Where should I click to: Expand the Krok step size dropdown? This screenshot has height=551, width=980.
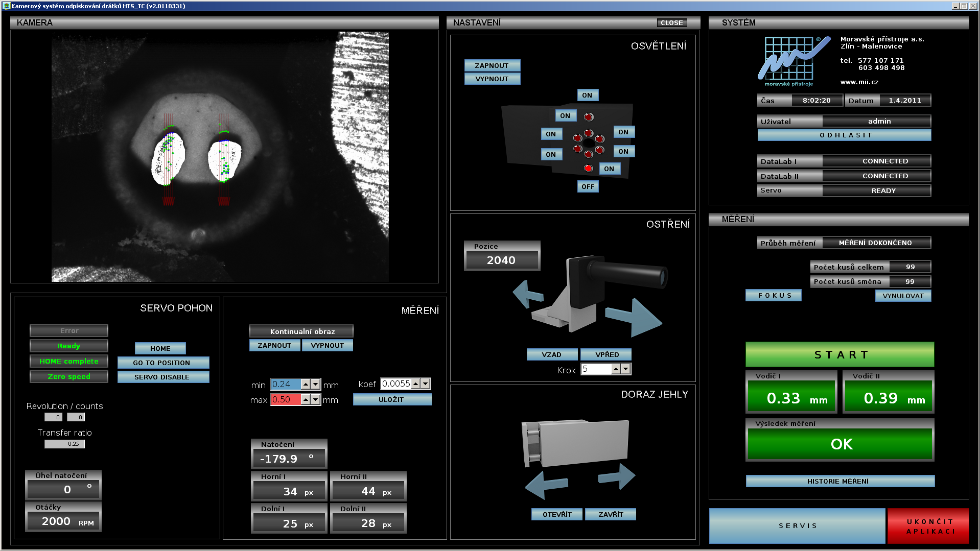625,369
